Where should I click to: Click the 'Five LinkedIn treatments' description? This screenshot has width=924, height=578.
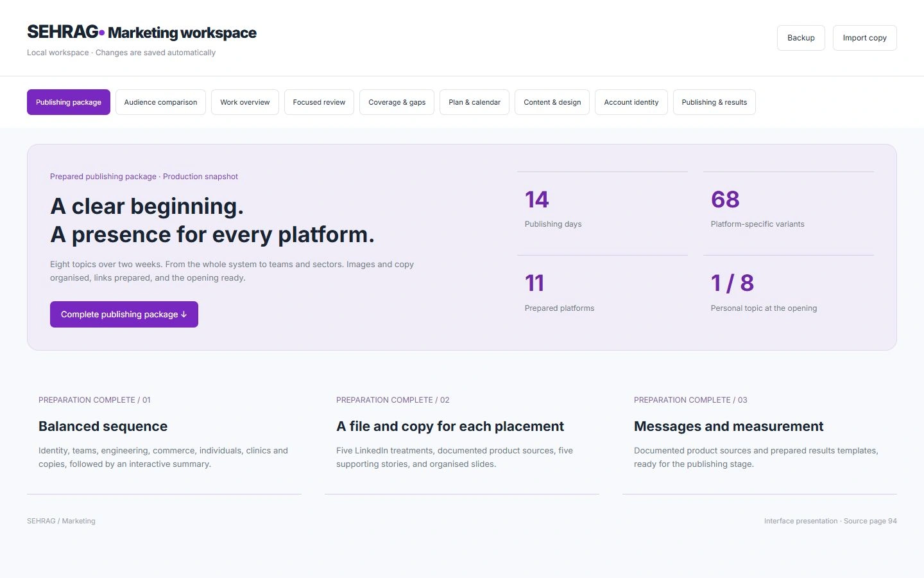(454, 457)
